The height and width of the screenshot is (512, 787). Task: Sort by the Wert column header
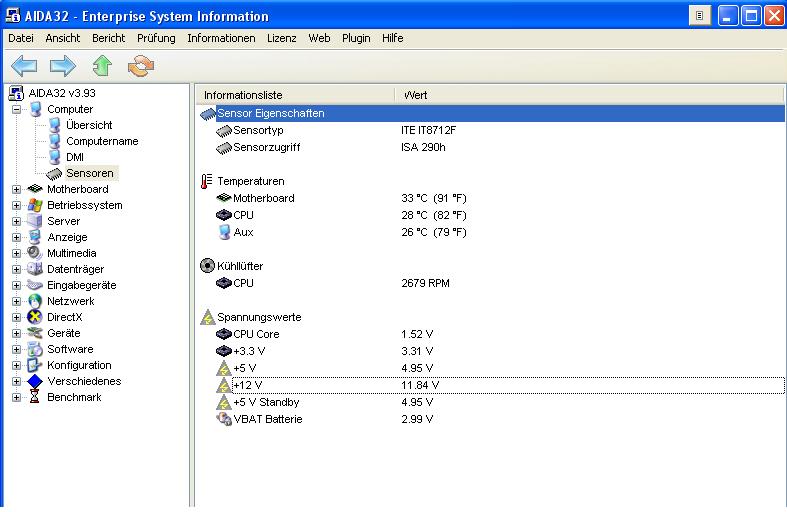coord(589,95)
